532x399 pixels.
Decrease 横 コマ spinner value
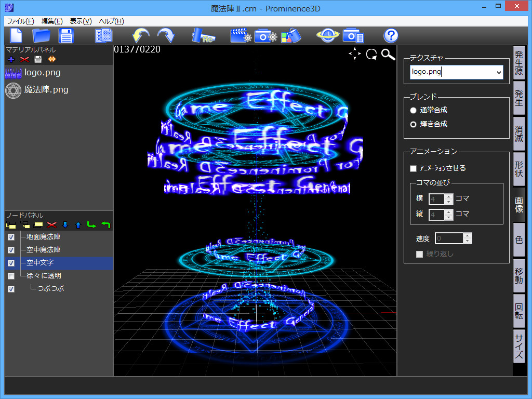point(449,202)
